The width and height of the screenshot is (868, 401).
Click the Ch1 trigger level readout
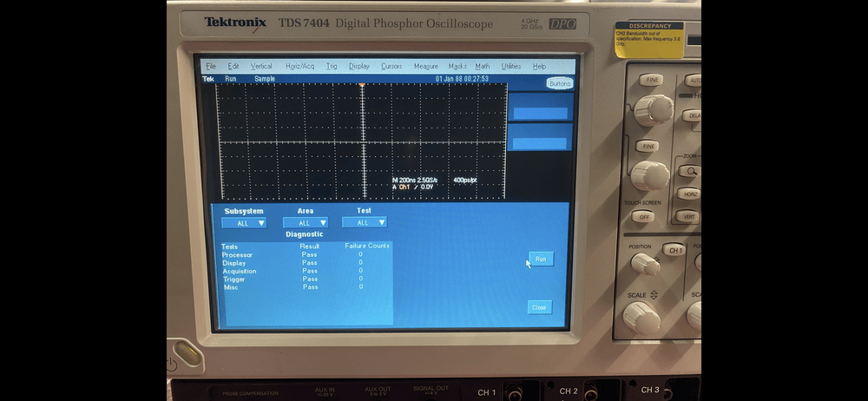(x=412, y=187)
